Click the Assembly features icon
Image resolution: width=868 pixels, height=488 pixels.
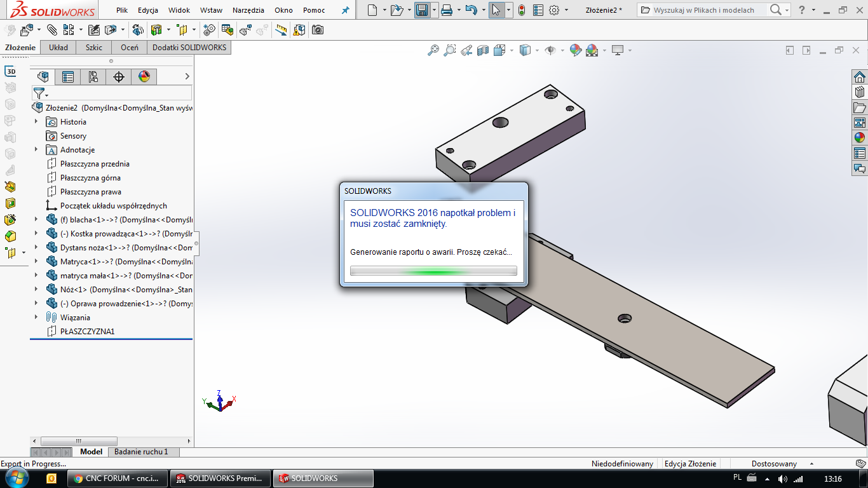(x=156, y=30)
